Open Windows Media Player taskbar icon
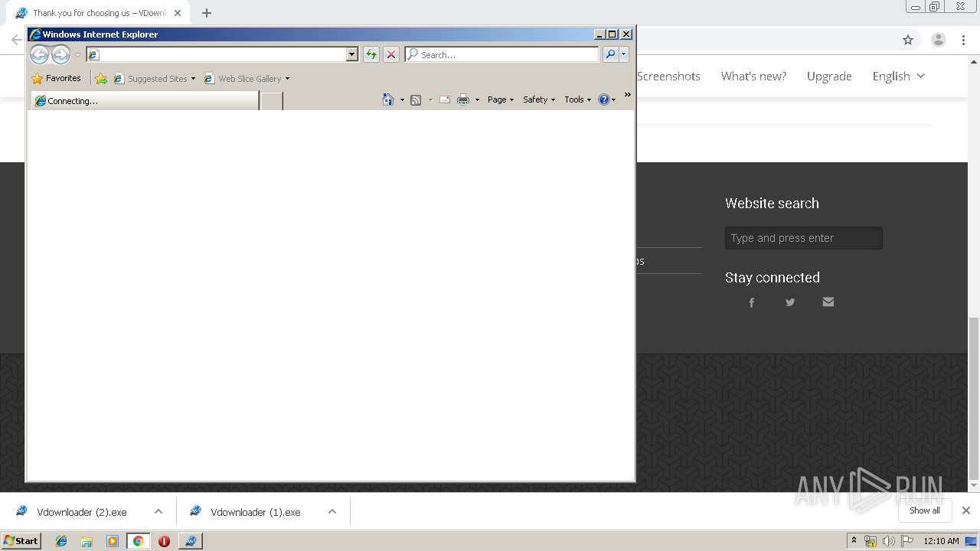 pyautogui.click(x=113, y=541)
